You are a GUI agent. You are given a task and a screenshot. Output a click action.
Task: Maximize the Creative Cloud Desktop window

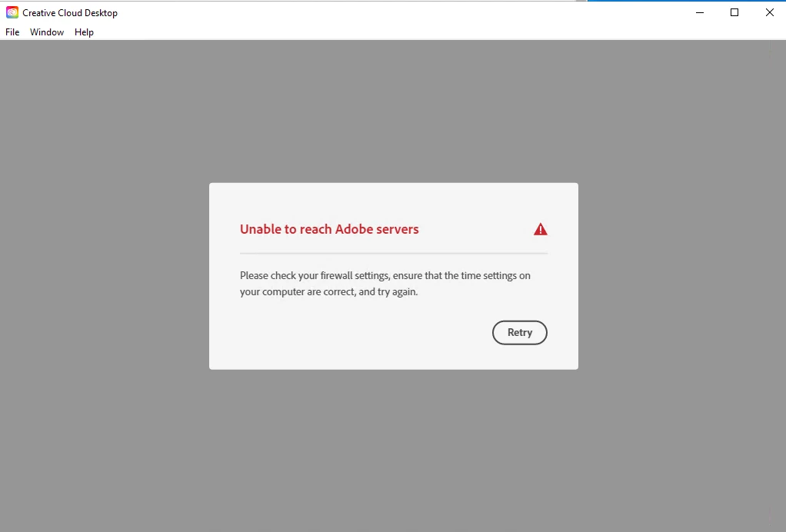click(x=734, y=12)
